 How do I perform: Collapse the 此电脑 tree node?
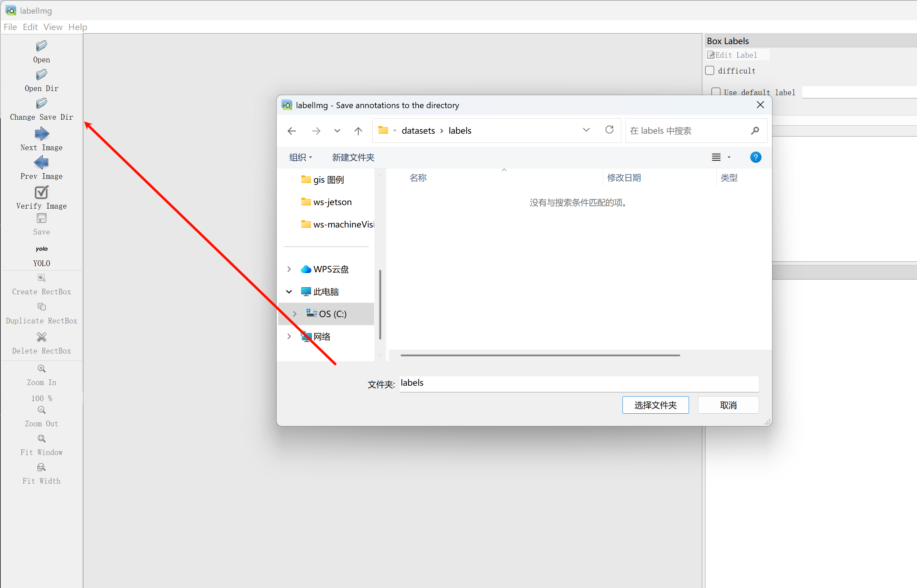click(x=289, y=292)
